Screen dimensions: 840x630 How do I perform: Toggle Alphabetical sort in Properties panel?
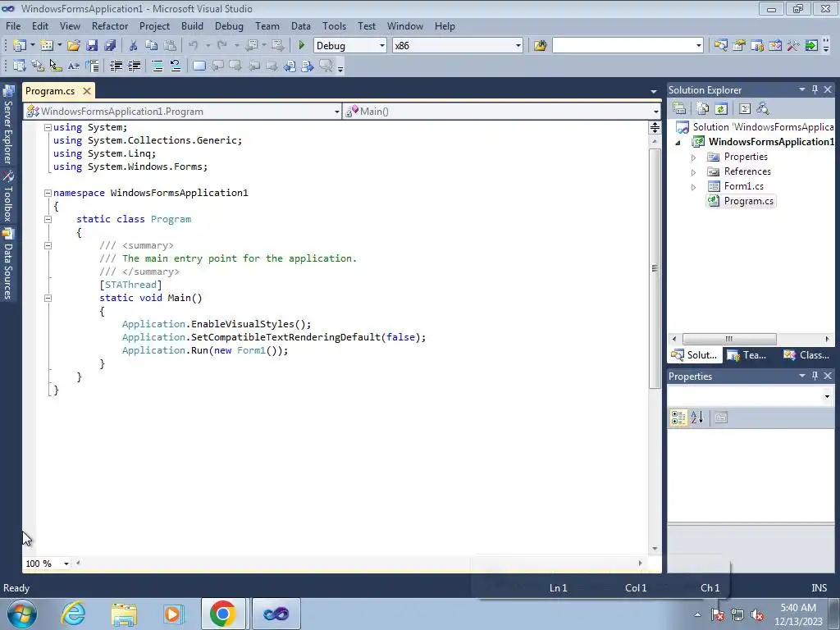[x=697, y=418]
